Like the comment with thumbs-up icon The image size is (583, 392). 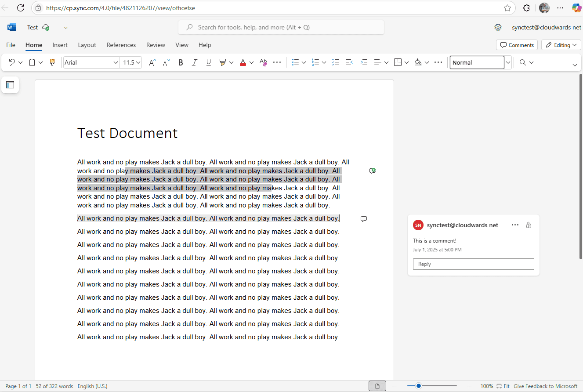pyautogui.click(x=529, y=225)
